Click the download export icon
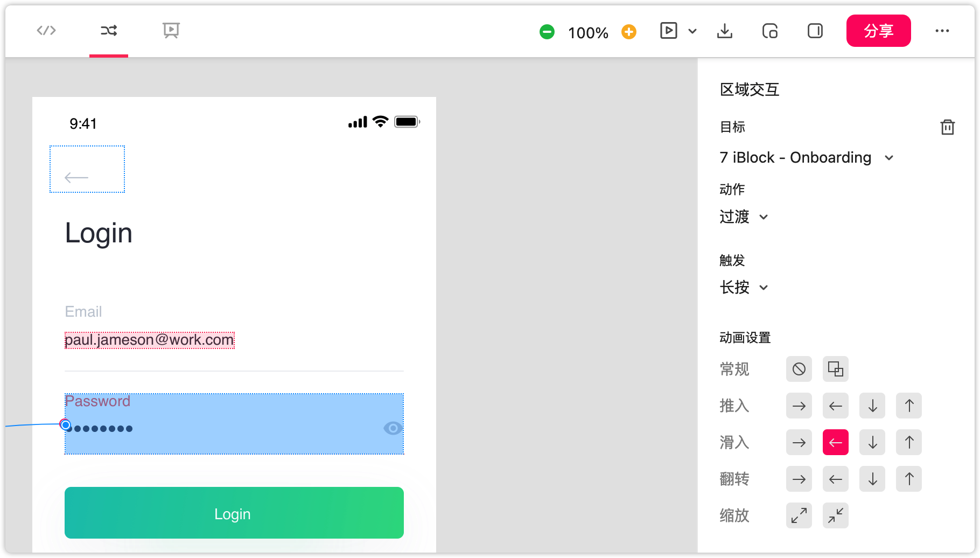 (725, 31)
